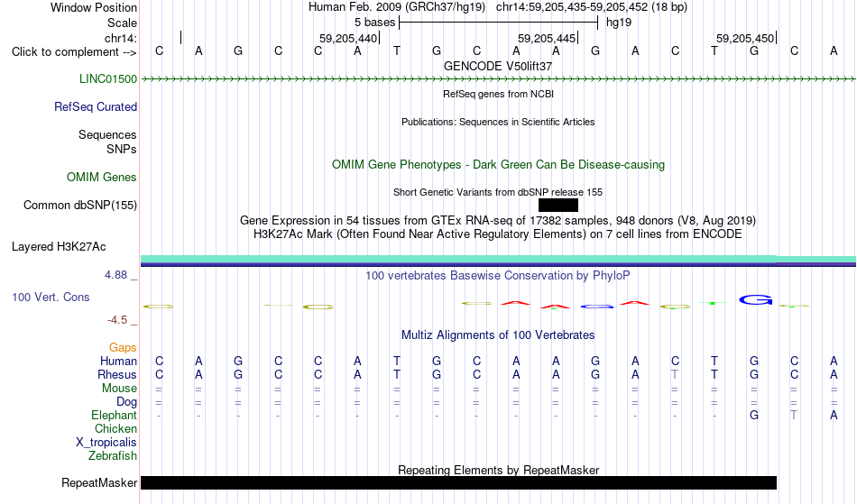Image resolution: width=857 pixels, height=504 pixels.
Task: Click the GENCODE V50lift37 track title
Action: click(498, 66)
